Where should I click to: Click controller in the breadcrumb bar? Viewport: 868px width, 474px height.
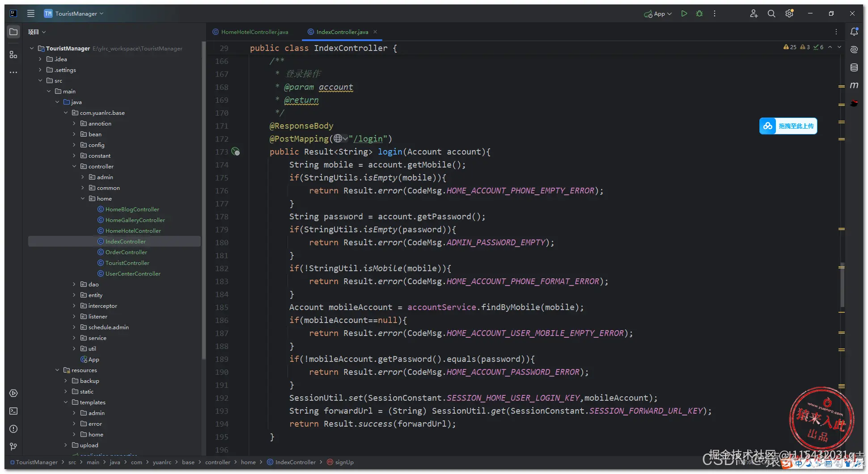[x=218, y=462]
